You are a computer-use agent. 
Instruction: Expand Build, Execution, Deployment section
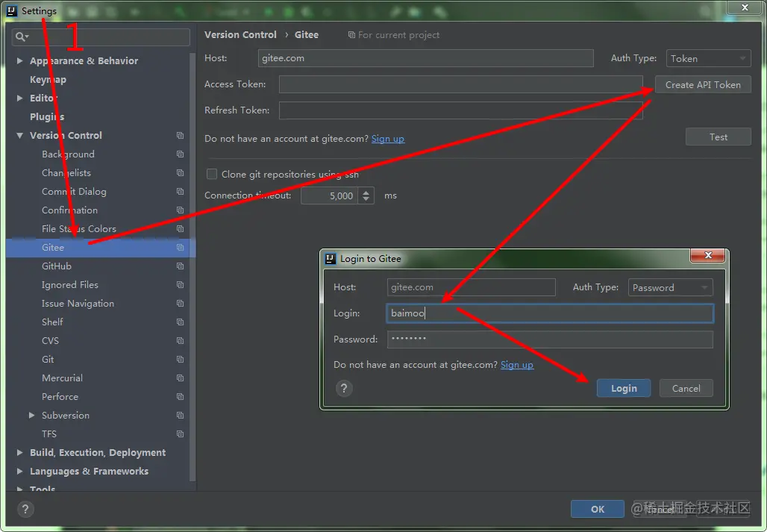coord(19,452)
